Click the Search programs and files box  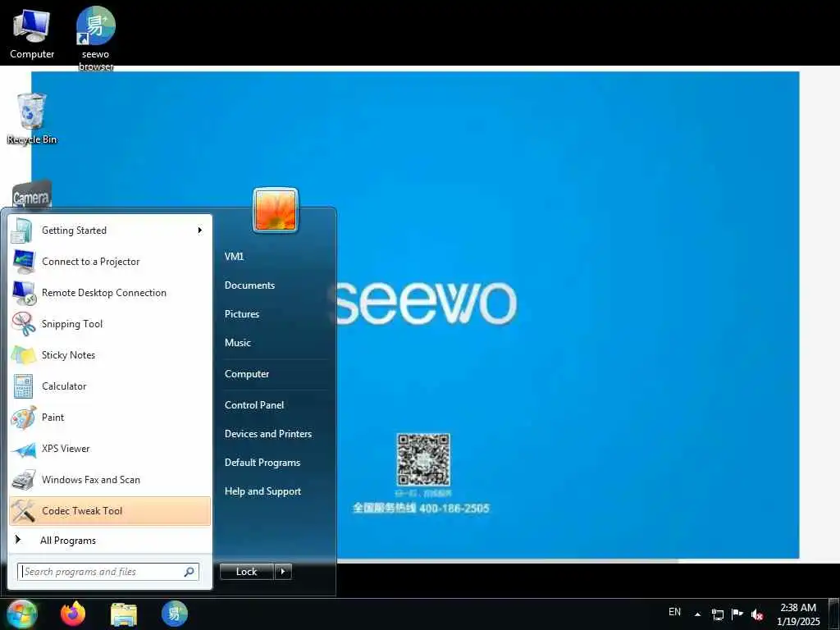tap(108, 572)
